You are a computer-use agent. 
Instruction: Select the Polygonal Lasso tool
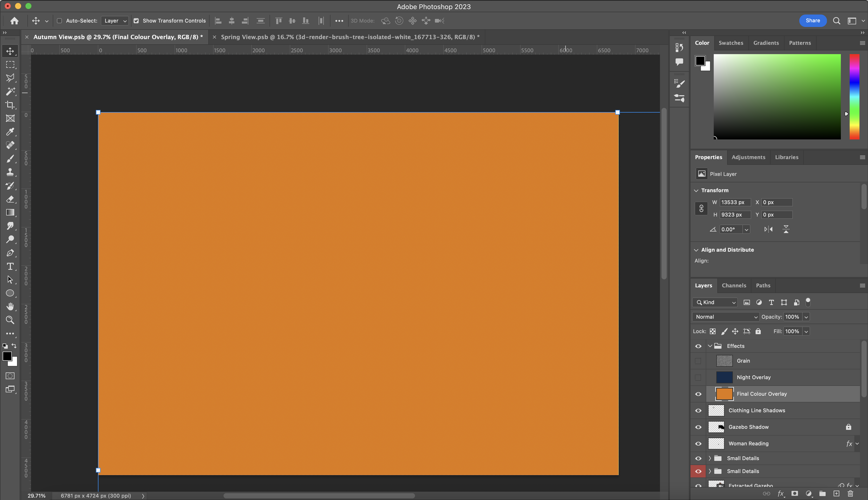[x=10, y=78]
